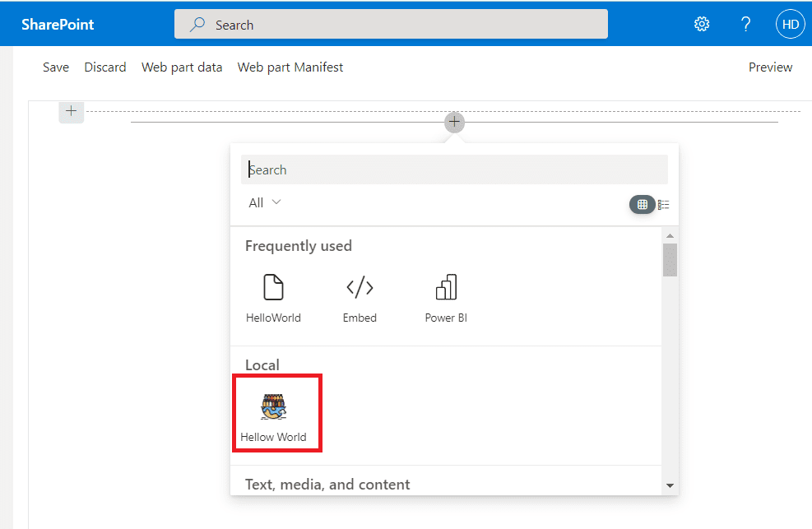The height and width of the screenshot is (529, 812).
Task: Click Discard in the command bar
Action: coord(105,67)
